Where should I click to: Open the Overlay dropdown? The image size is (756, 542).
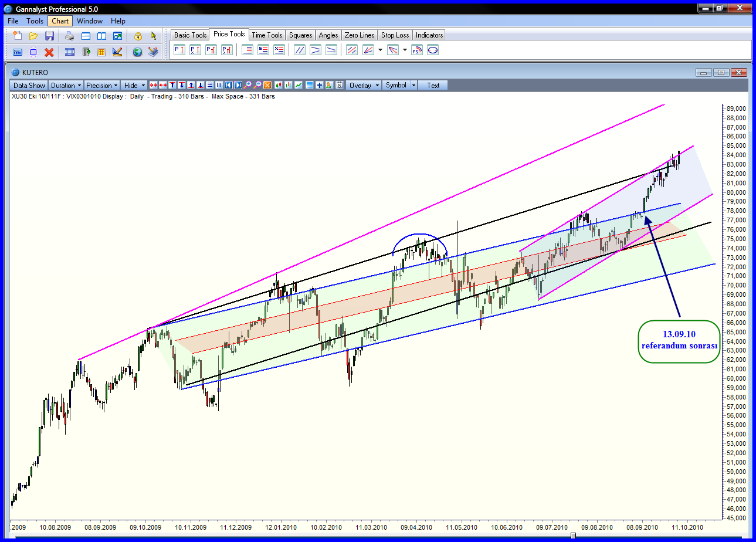(x=364, y=85)
